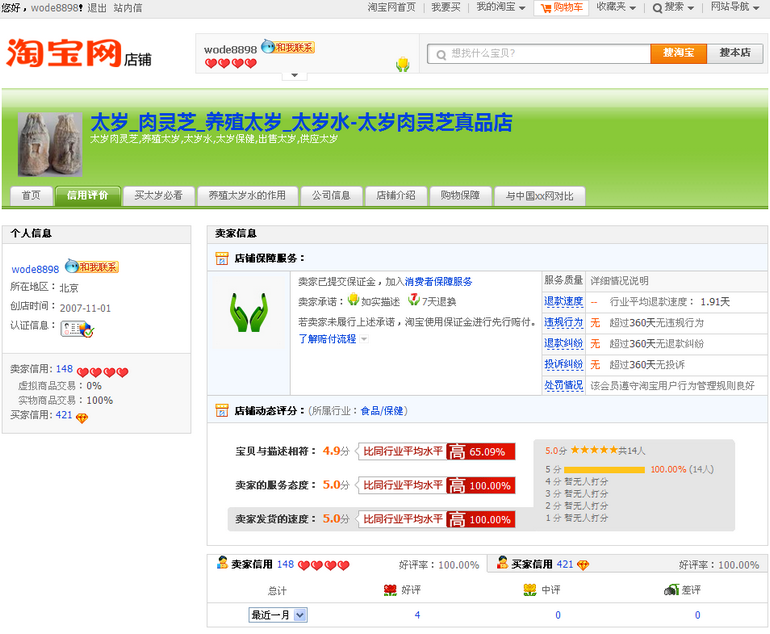Image resolution: width=770 pixels, height=634 pixels.
Task: Click the 处罚情况 link
Action: click(563, 386)
